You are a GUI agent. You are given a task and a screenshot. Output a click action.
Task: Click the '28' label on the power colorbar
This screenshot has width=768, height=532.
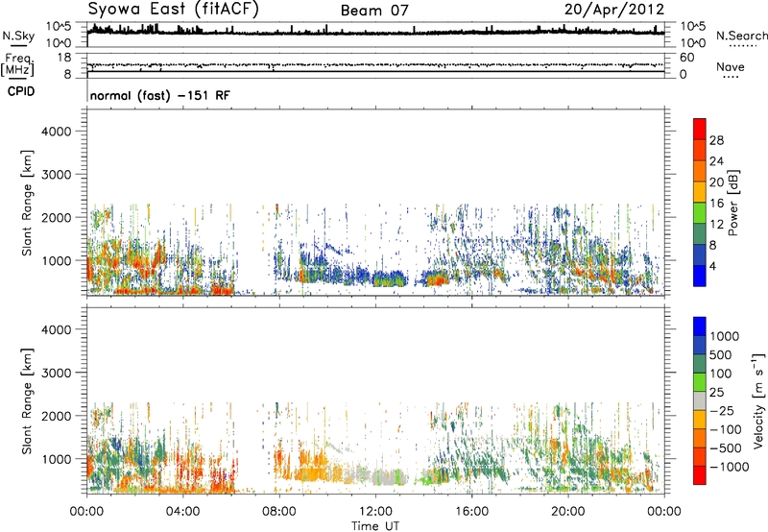[716, 140]
